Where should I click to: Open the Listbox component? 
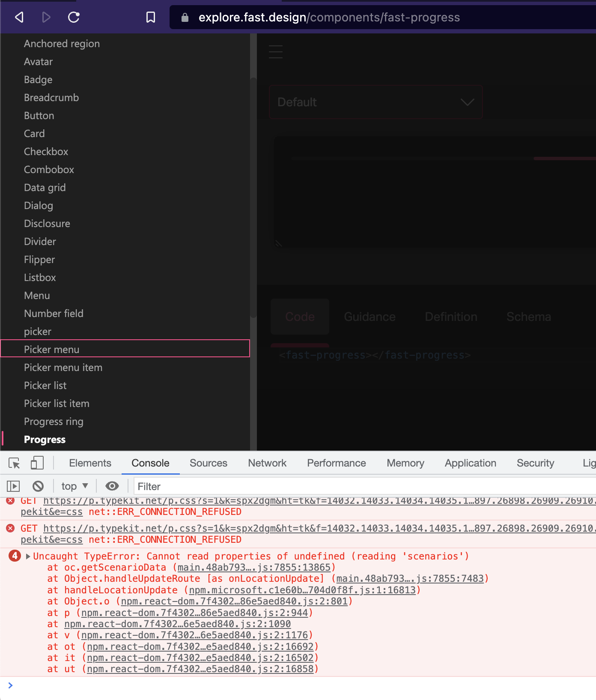coord(40,278)
